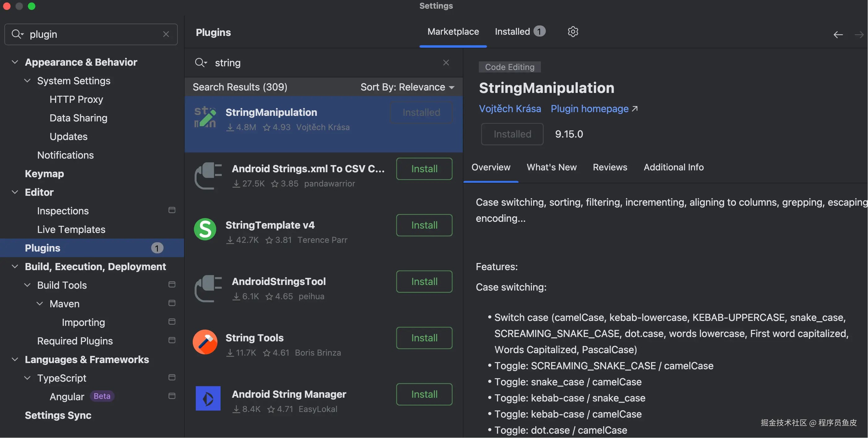This screenshot has height=438, width=868.
Task: Click the String Tools hammer icon
Action: click(x=205, y=342)
